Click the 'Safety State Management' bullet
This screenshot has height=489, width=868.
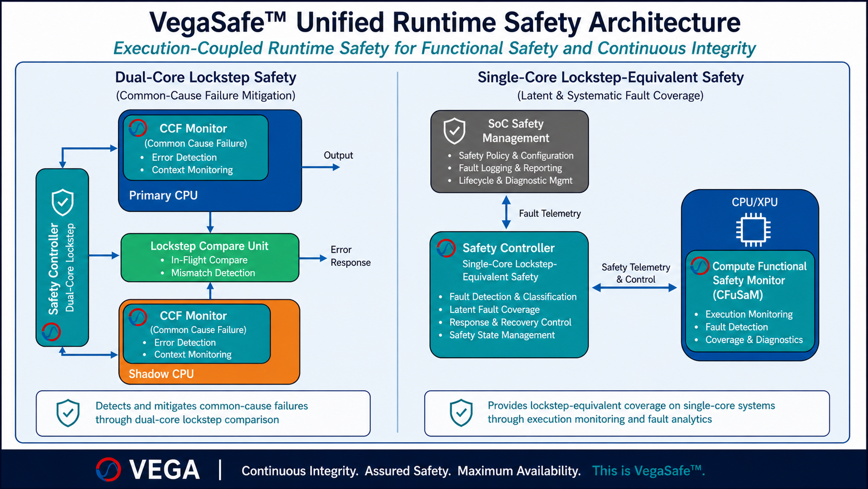point(502,335)
